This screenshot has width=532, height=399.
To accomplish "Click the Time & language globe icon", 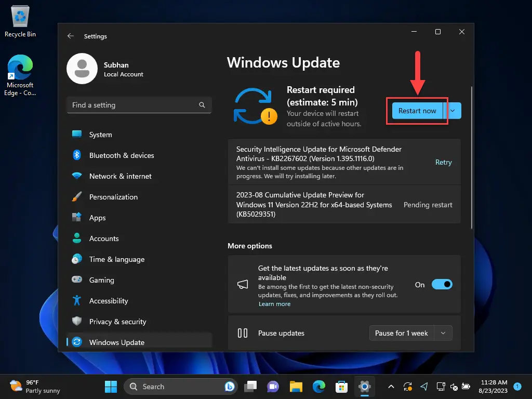I will tap(77, 259).
